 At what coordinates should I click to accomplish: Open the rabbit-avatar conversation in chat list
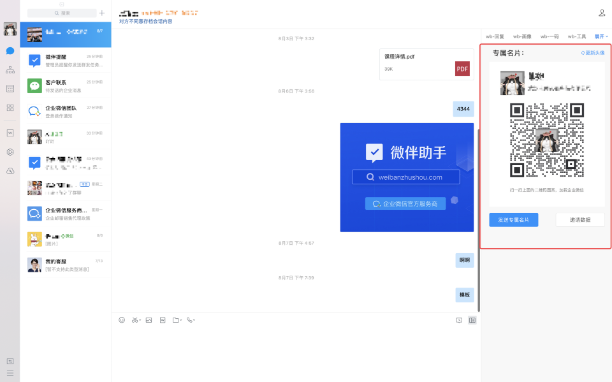tap(66, 239)
